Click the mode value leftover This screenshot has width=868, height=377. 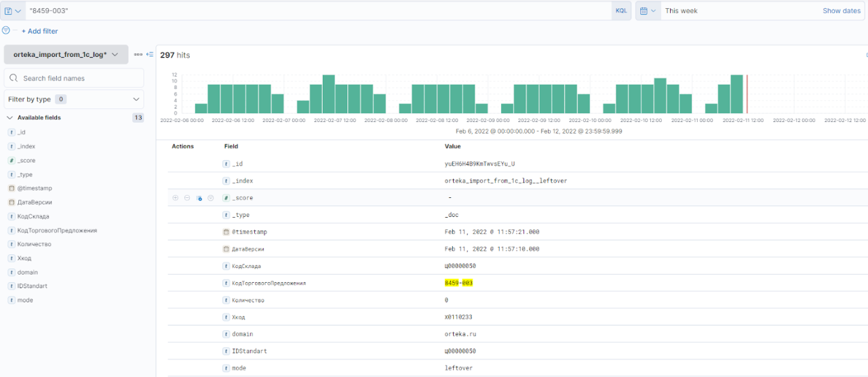pyautogui.click(x=459, y=368)
